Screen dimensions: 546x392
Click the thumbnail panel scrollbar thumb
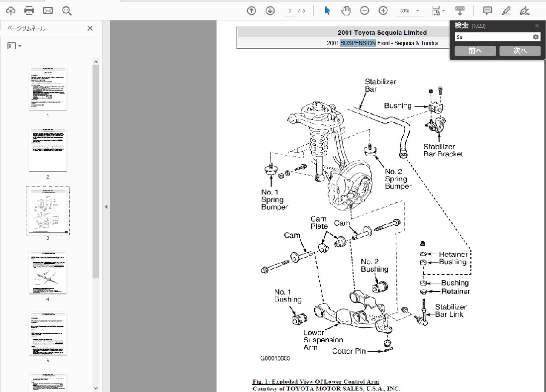click(x=96, y=172)
